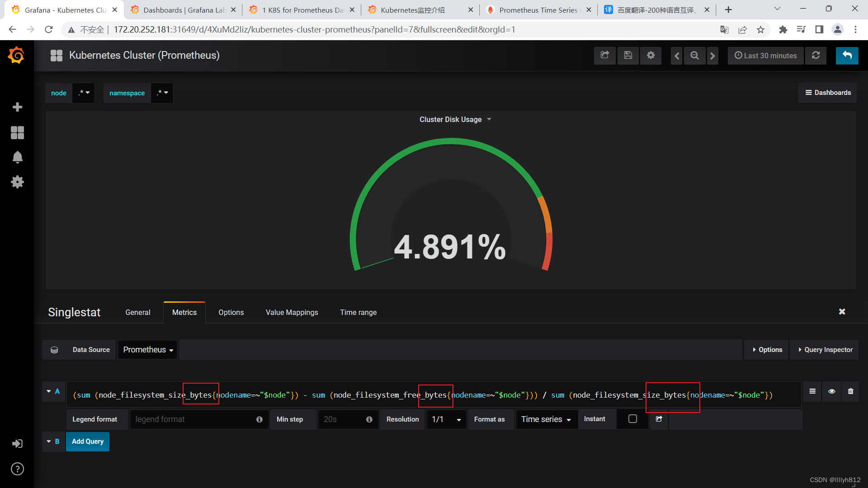Open Cluster Disk Usage panel menu
The width and height of the screenshot is (868, 488).
[x=455, y=119]
